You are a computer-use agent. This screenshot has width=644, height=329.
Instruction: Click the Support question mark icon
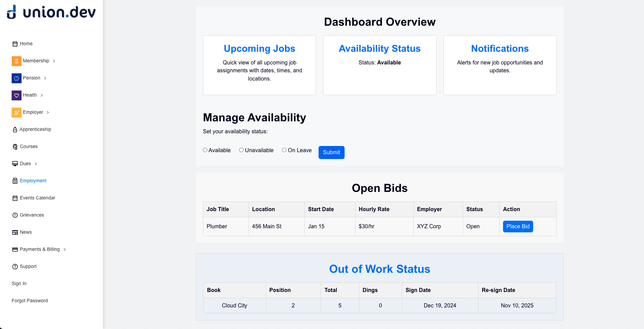tap(15, 267)
